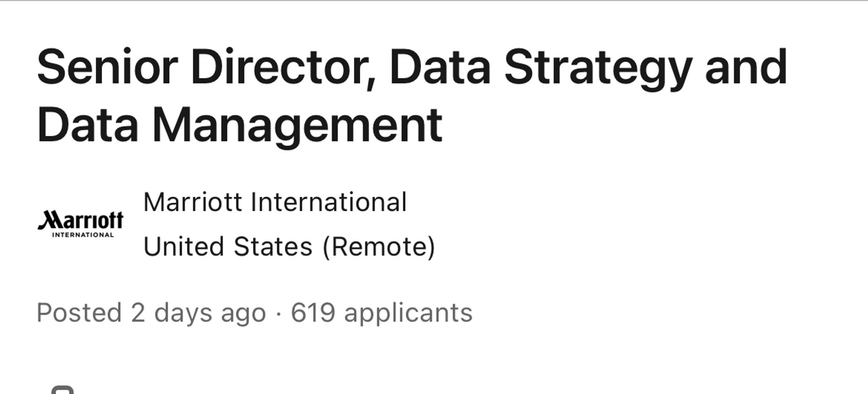This screenshot has height=394, width=868.
Task: Click the '(Remote)' label
Action: (x=379, y=247)
